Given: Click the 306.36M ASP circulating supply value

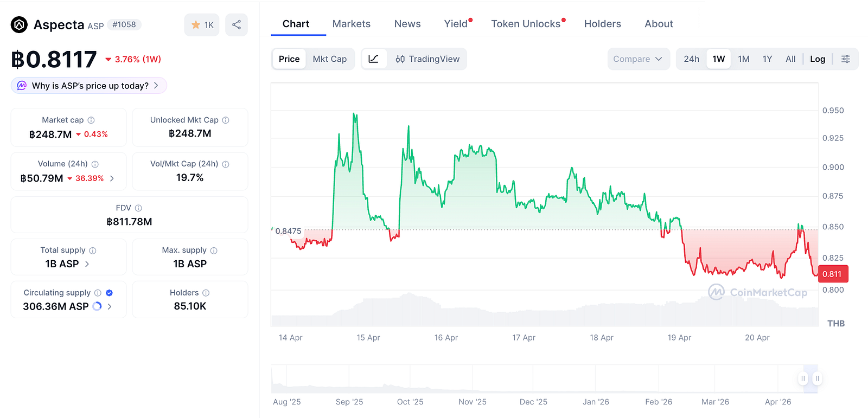Looking at the screenshot, I should (x=56, y=306).
